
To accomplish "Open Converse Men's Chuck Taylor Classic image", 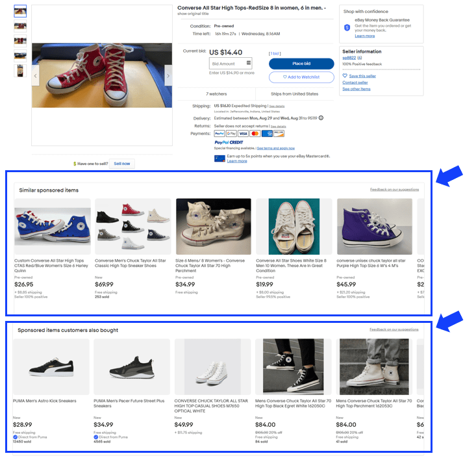I will tap(133, 227).
